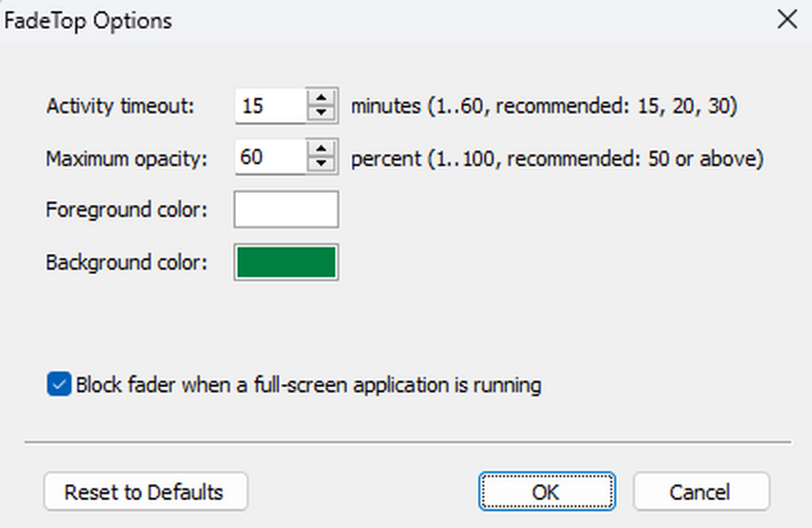Image resolution: width=812 pixels, height=528 pixels.
Task: Pick a new color via the green Background swatch
Action: 286,262
